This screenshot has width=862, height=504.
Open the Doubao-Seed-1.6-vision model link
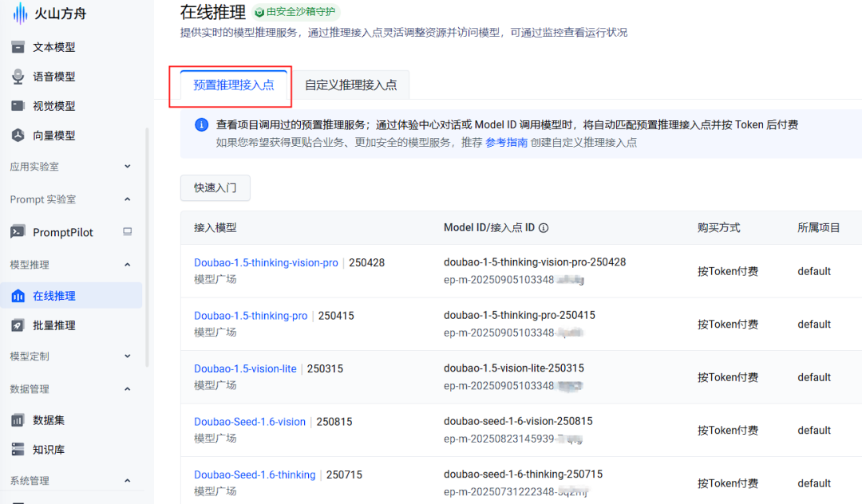[x=250, y=422]
